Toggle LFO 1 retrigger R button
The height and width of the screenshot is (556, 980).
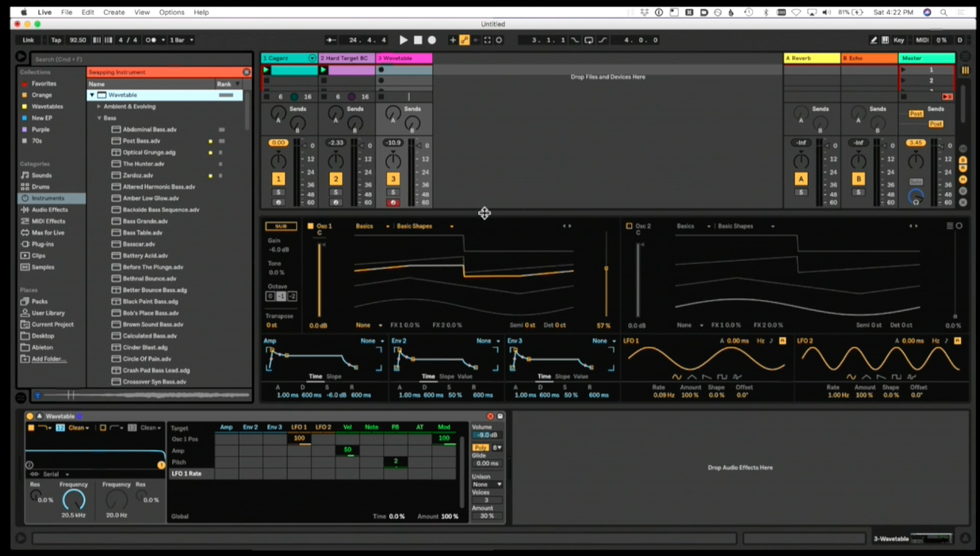point(783,341)
